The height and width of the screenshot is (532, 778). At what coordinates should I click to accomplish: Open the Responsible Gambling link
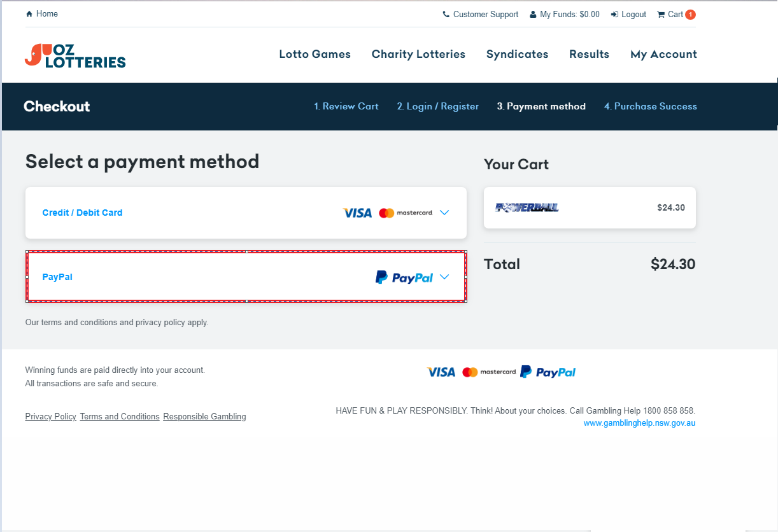pos(204,417)
